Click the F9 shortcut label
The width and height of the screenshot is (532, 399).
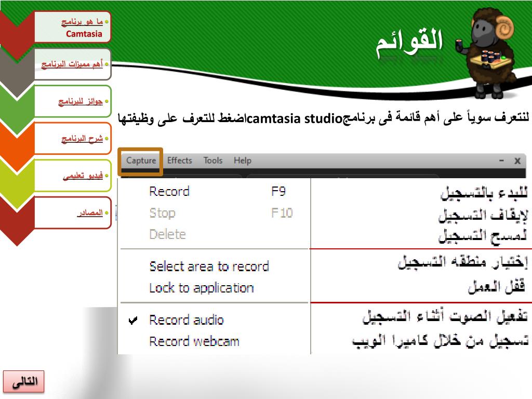[278, 192]
